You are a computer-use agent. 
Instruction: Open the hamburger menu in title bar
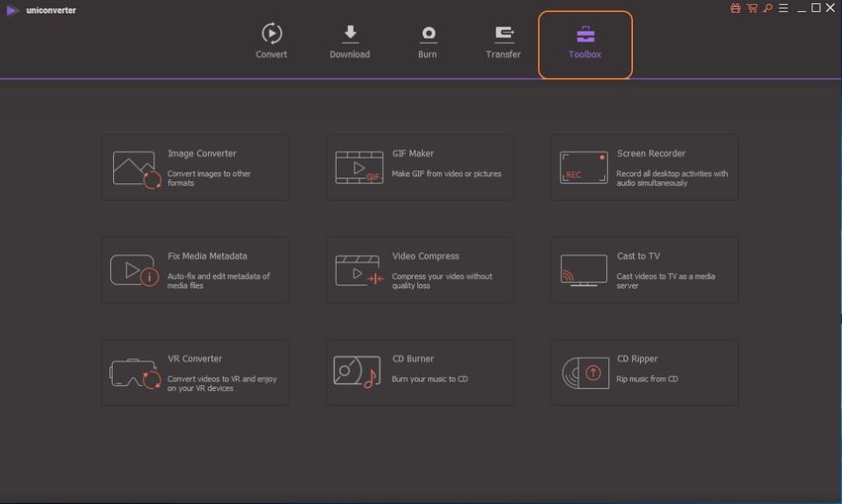[783, 8]
